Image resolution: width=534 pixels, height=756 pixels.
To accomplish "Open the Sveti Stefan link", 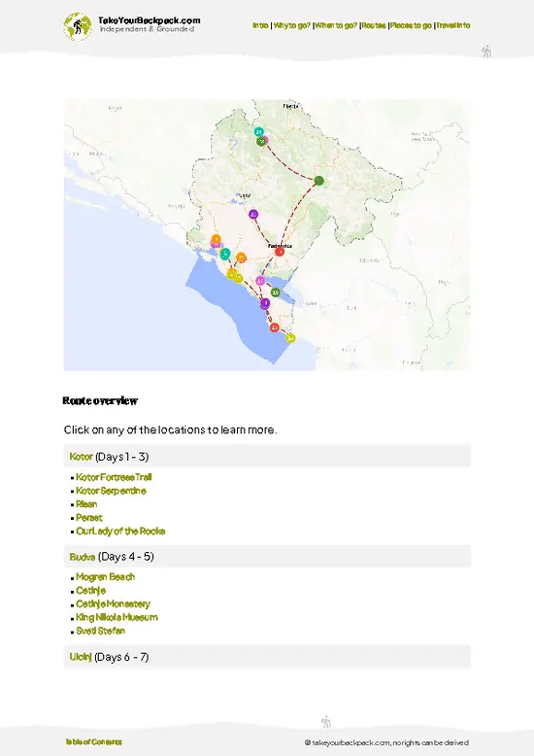I will [x=100, y=631].
